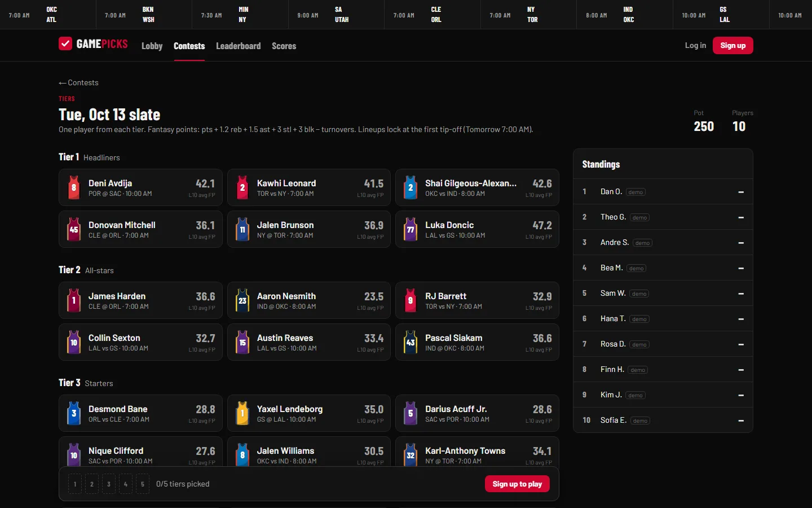Click James Harden's jersey number 1 icon
Viewport: 812px width, 508px height.
[74, 300]
